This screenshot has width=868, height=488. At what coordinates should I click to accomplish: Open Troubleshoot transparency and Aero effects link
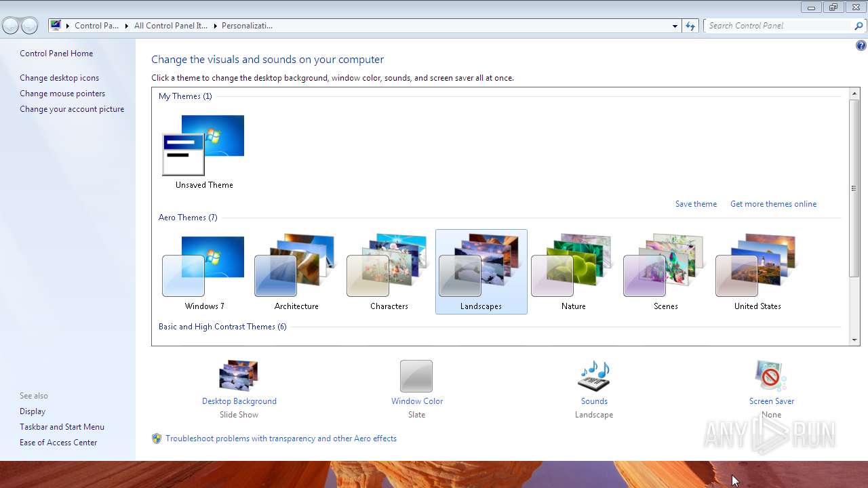[x=281, y=439]
